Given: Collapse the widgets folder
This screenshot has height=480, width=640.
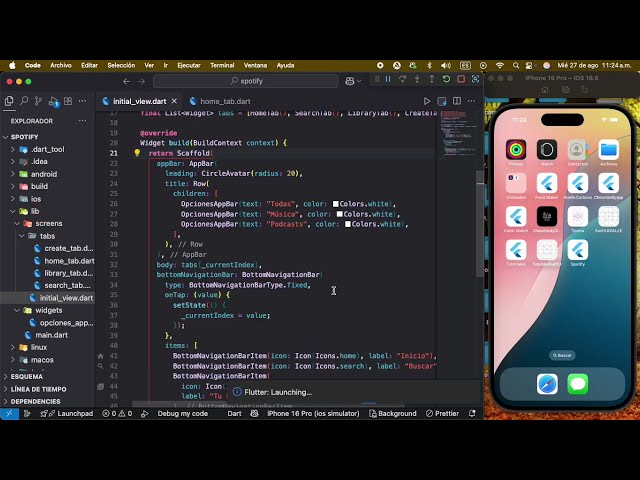Looking at the screenshot, I should pyautogui.click(x=48, y=310).
